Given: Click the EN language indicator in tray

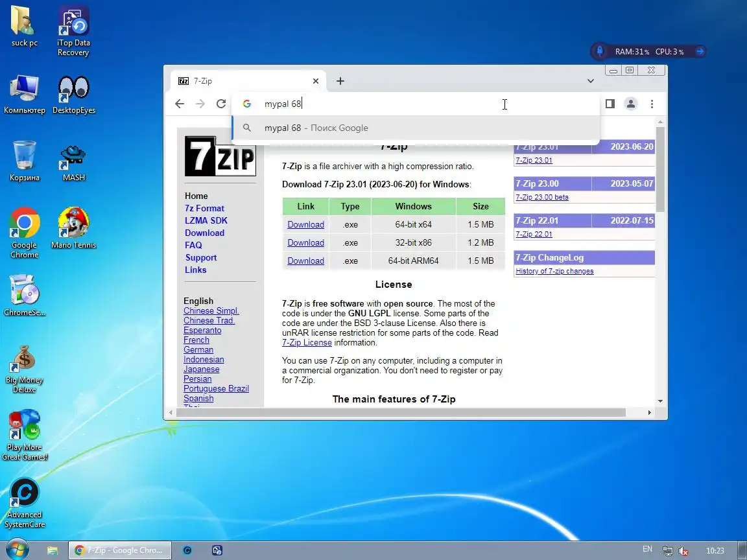Looking at the screenshot, I should pos(647,549).
